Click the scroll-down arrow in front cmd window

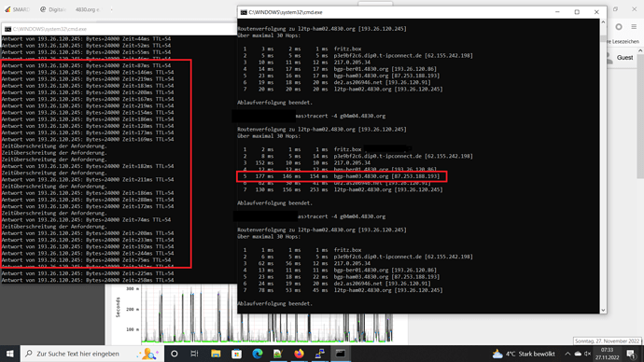coord(603,311)
